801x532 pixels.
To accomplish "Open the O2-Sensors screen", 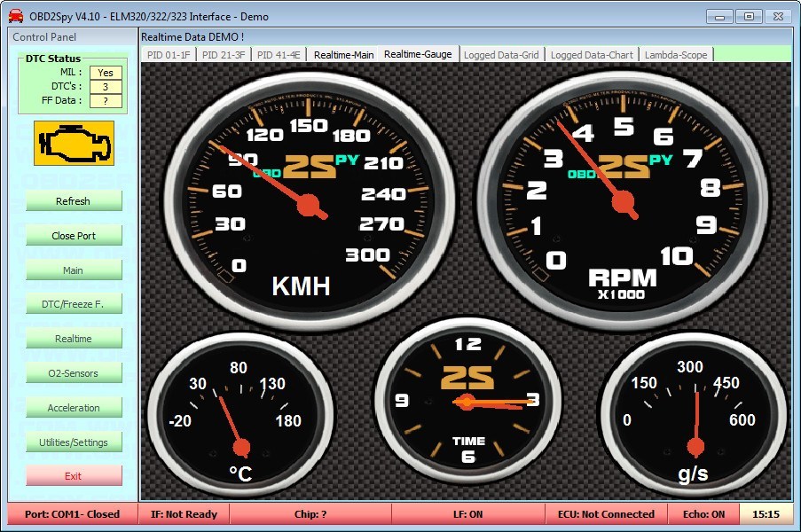I will [x=75, y=373].
